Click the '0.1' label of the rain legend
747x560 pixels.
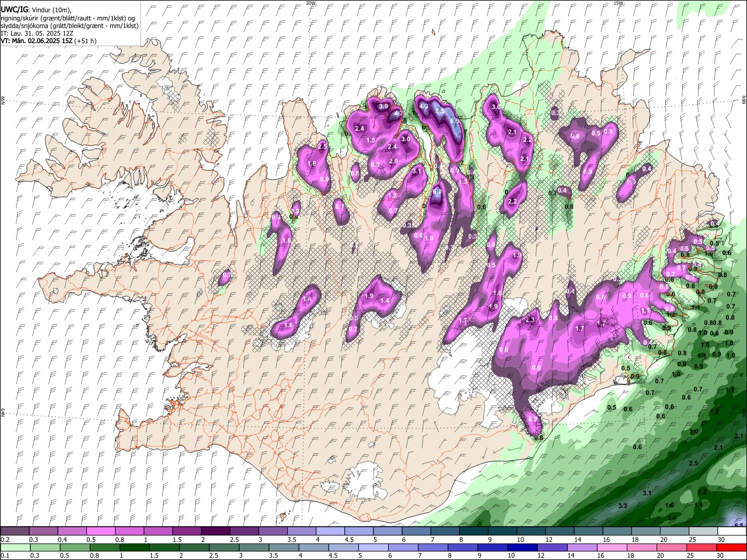tap(5, 556)
